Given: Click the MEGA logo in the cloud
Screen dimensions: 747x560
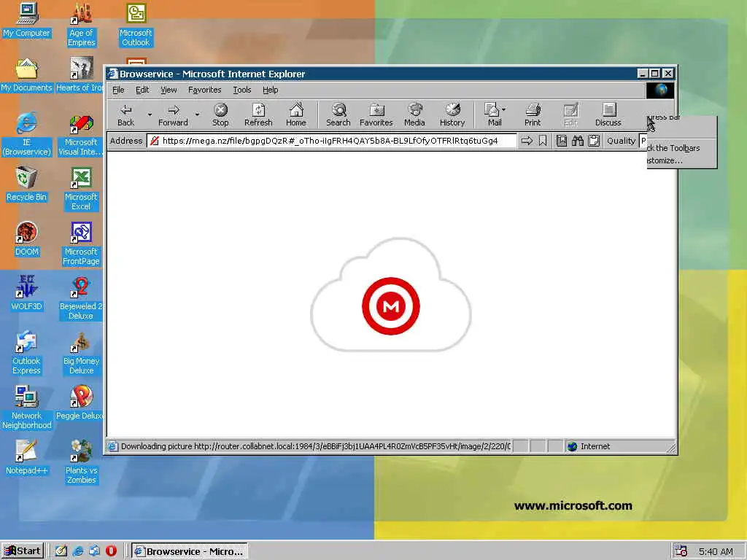Looking at the screenshot, I should click(391, 306).
